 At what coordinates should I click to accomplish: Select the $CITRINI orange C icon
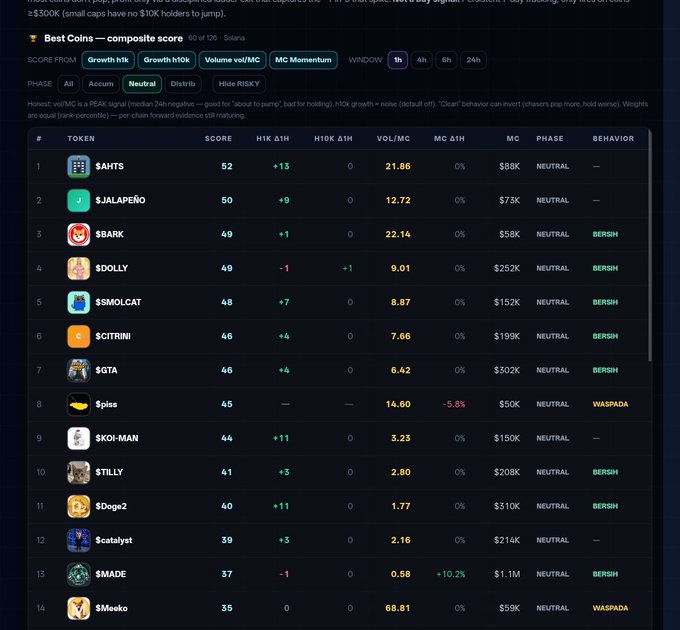[x=78, y=336]
